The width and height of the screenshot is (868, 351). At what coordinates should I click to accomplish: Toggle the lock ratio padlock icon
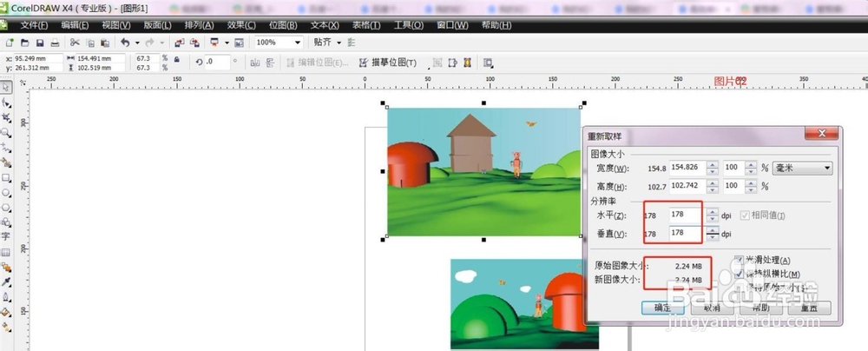click(177, 59)
